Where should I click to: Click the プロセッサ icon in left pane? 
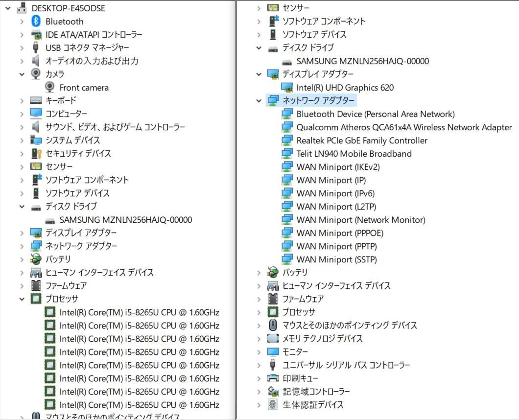click(x=36, y=299)
